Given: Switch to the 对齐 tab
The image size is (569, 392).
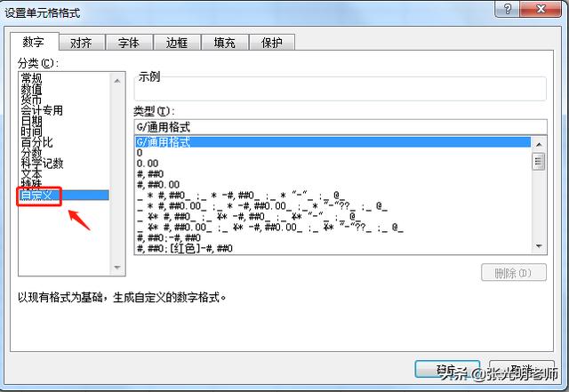Looking at the screenshot, I should 81,43.
